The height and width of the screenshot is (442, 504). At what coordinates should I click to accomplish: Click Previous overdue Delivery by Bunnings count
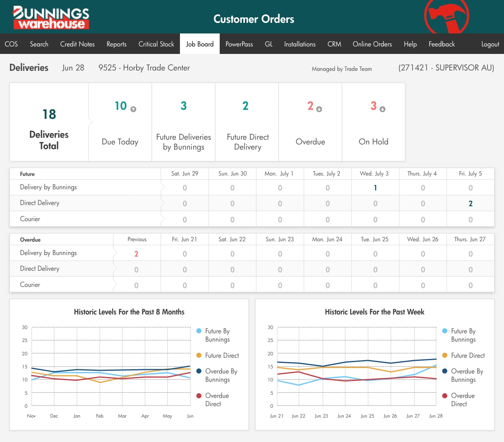pos(136,254)
